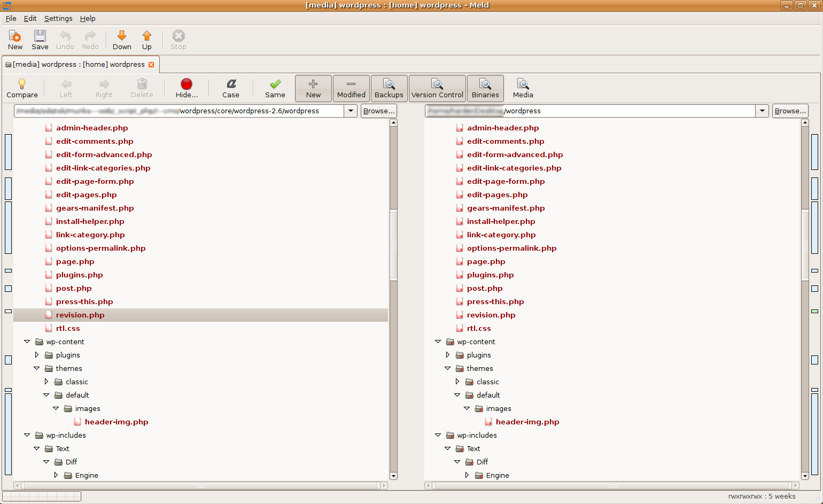Expand the plugins folder in left pane
Viewport: 823px width, 504px height.
pyautogui.click(x=37, y=355)
